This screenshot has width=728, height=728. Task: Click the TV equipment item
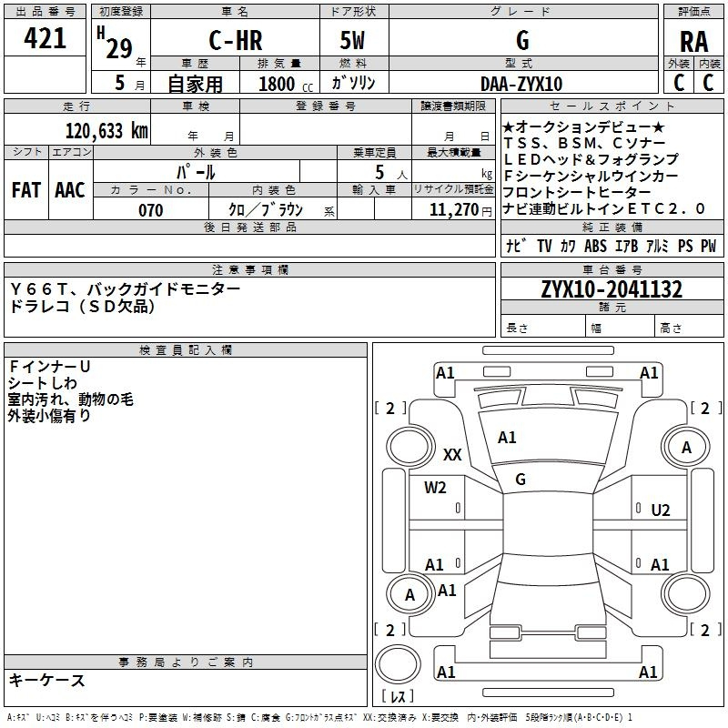pyautogui.click(x=544, y=246)
